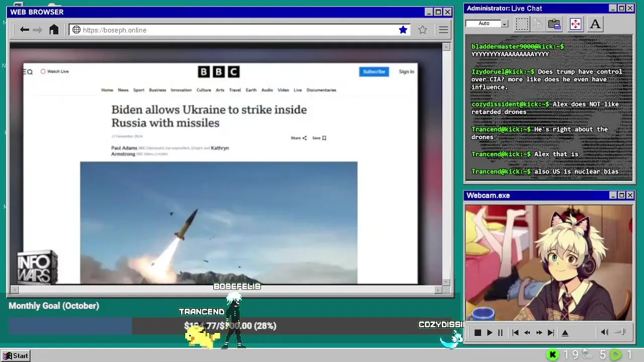Click the blue Subscribe button
The height and width of the screenshot is (362, 644).
[x=374, y=71]
